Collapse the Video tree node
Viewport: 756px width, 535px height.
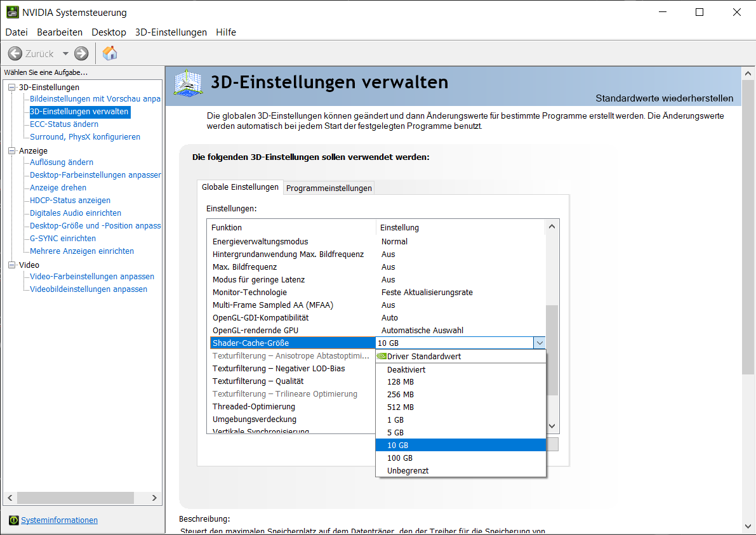click(11, 265)
